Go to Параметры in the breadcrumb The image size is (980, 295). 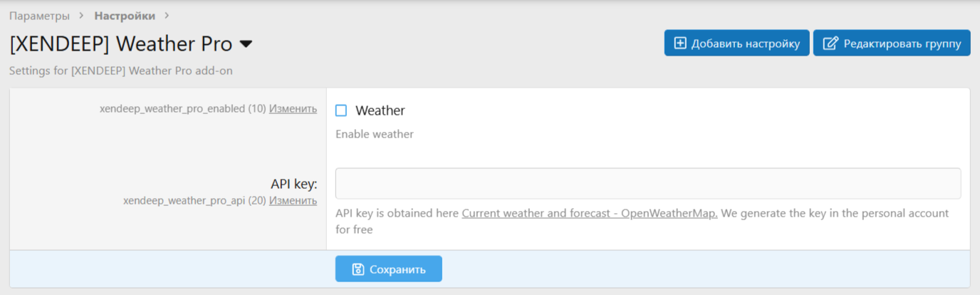click(40, 16)
